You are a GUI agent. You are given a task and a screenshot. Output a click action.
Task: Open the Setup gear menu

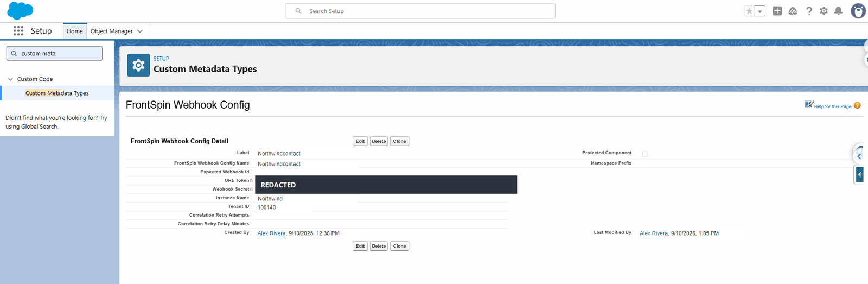(824, 11)
